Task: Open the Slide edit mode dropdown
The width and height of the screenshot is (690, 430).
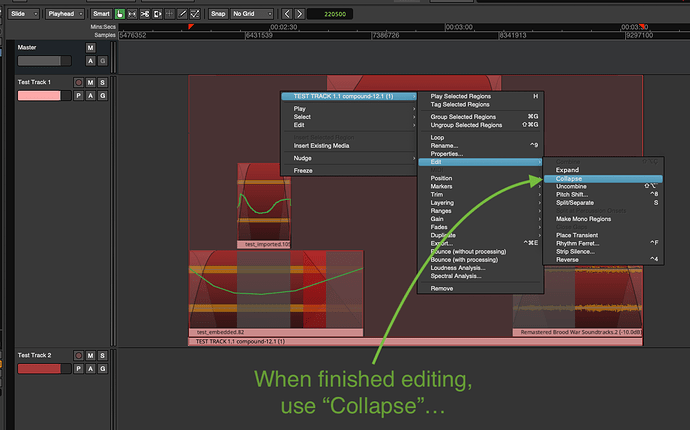Action: 21,14
